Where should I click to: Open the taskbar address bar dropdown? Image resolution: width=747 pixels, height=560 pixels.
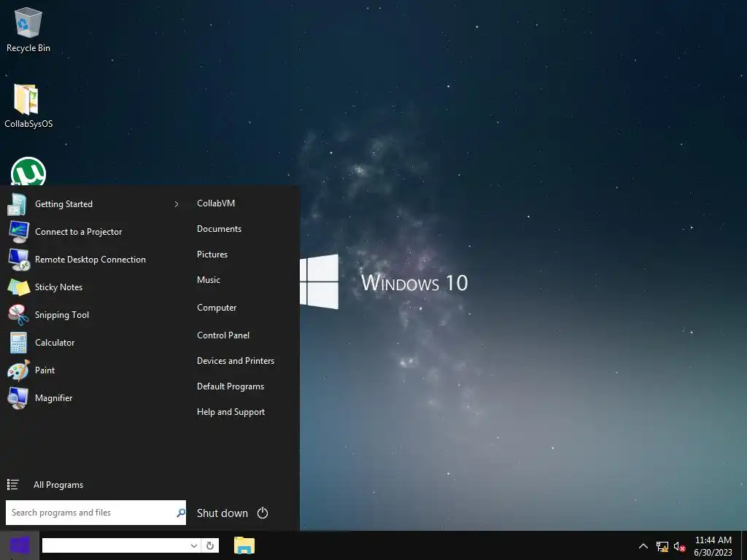(x=194, y=545)
